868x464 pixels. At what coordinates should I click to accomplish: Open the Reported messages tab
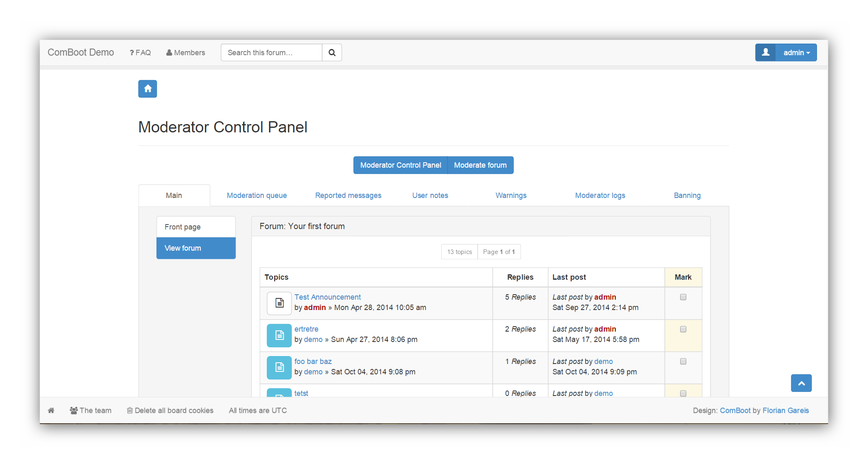click(348, 195)
